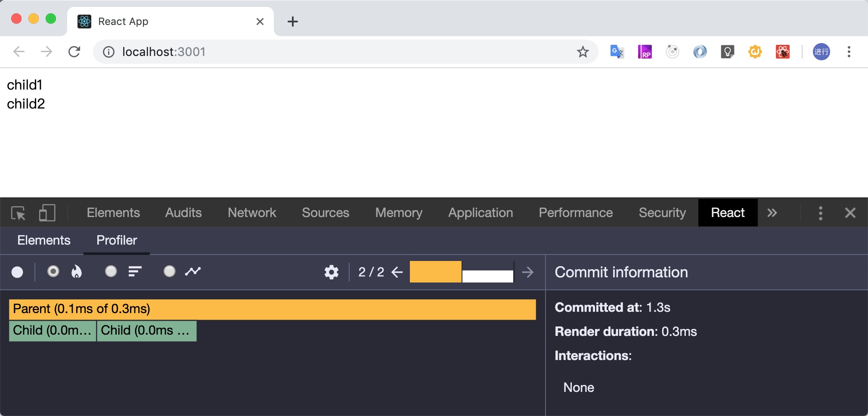Go to previous commit arrow
This screenshot has width=868, height=416.
[397, 272]
